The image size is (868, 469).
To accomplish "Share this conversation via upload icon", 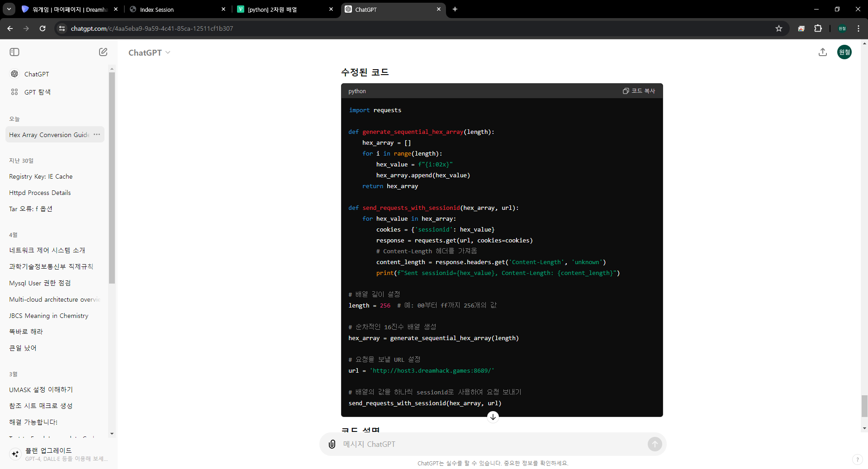I will tap(823, 52).
